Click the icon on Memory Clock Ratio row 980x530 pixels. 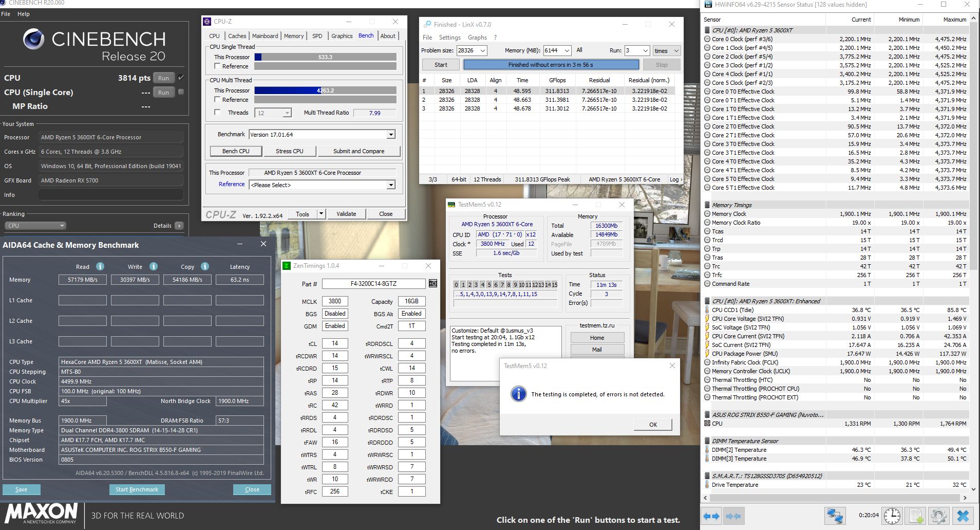[707, 223]
